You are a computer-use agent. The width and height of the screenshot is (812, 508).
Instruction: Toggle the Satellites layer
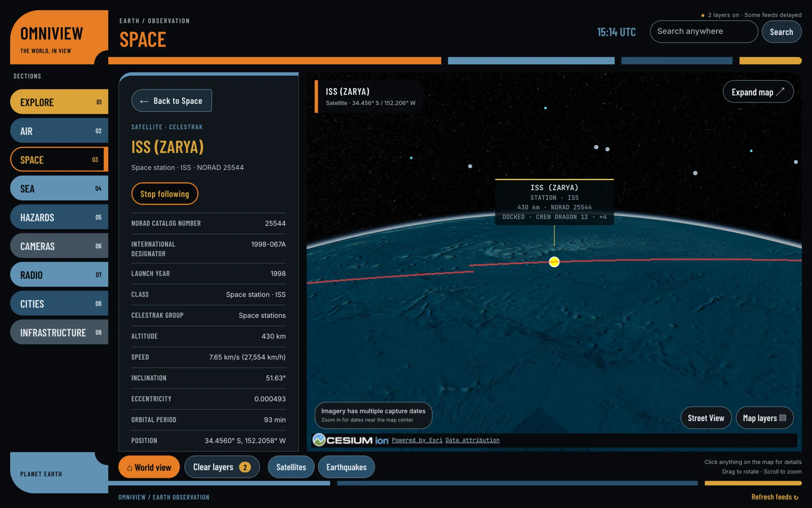pyautogui.click(x=291, y=467)
